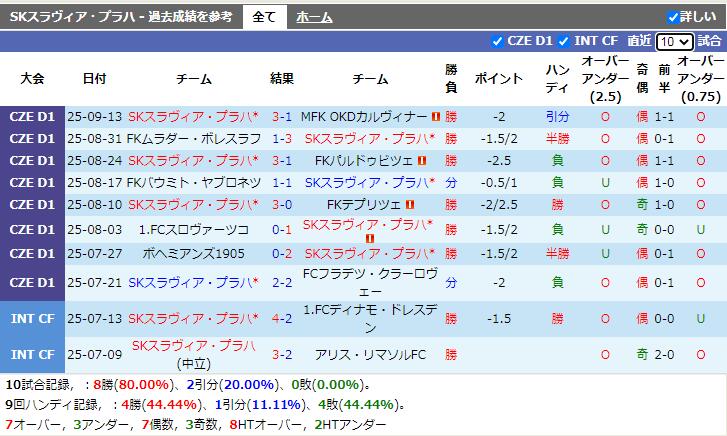Screen dimensions: 727x436
Task: Open the 3-1 result against FKパルドゥビツェ
Action: point(282,160)
